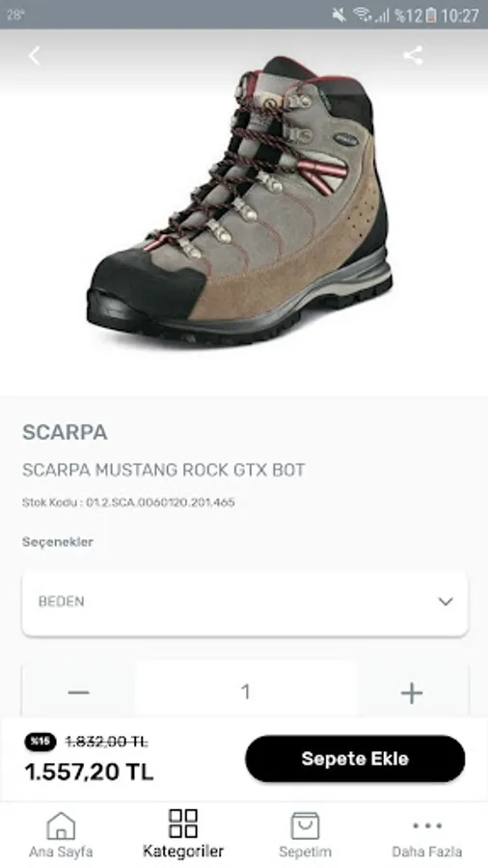Increase quantity with the plus icon
This screenshot has height=868, width=488.
click(x=412, y=692)
